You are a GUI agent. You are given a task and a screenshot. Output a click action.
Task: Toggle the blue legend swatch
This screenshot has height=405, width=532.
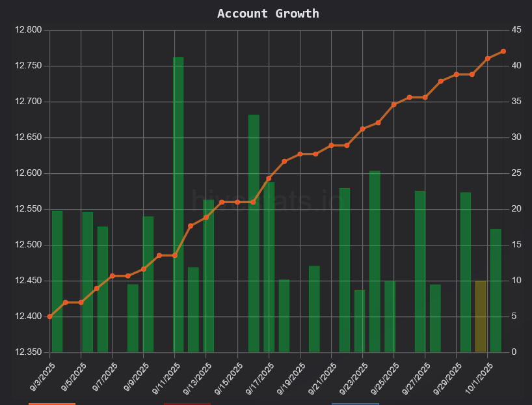click(x=355, y=404)
